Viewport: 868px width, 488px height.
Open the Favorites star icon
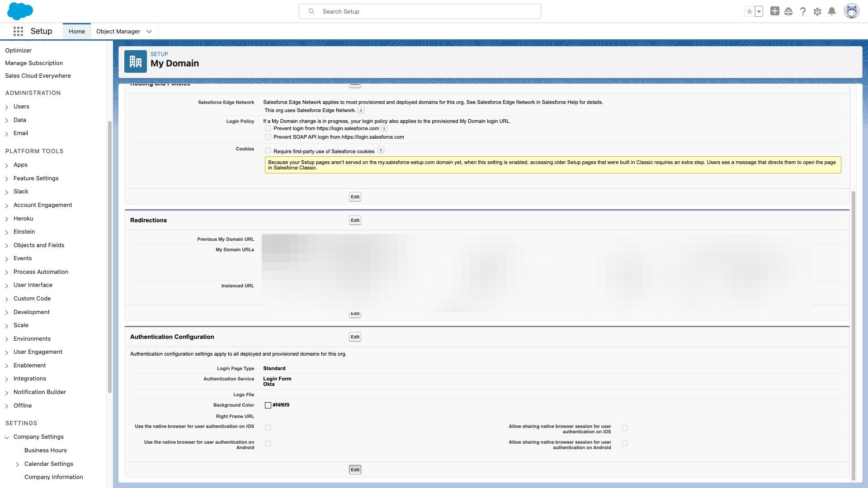pyautogui.click(x=749, y=11)
